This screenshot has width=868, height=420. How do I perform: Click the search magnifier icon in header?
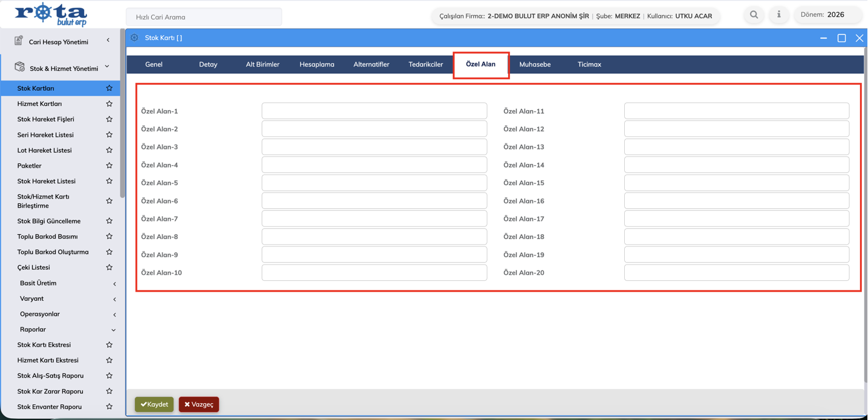pos(754,15)
